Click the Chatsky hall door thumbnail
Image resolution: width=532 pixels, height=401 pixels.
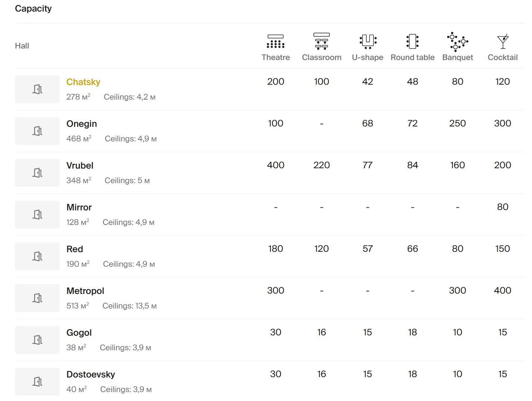(37, 89)
